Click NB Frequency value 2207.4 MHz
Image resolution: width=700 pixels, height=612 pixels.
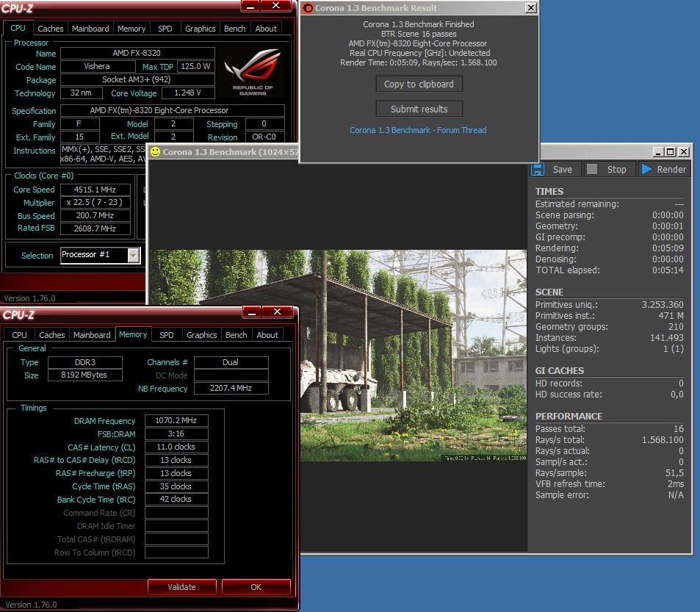231,389
